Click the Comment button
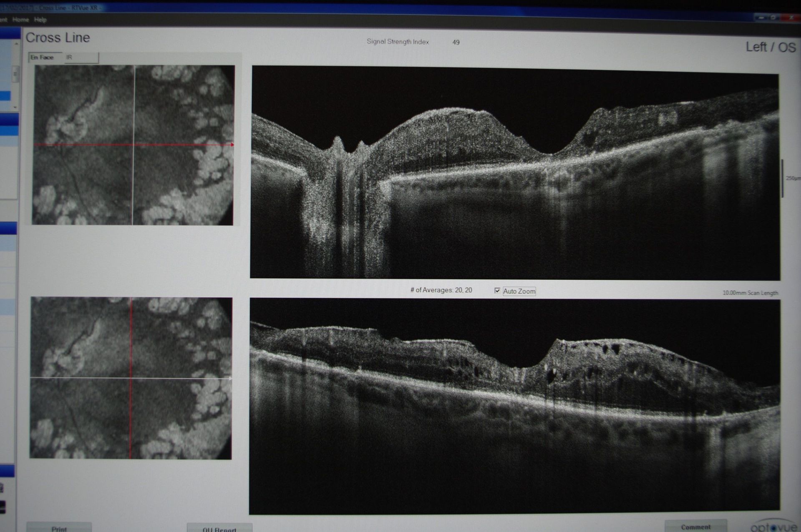 coord(695,527)
